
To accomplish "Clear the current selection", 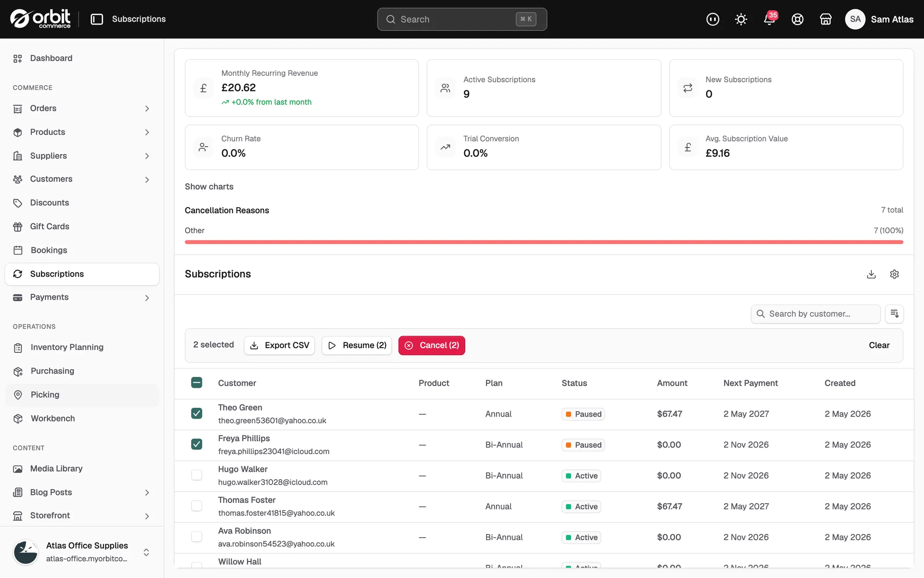I will pos(879,345).
